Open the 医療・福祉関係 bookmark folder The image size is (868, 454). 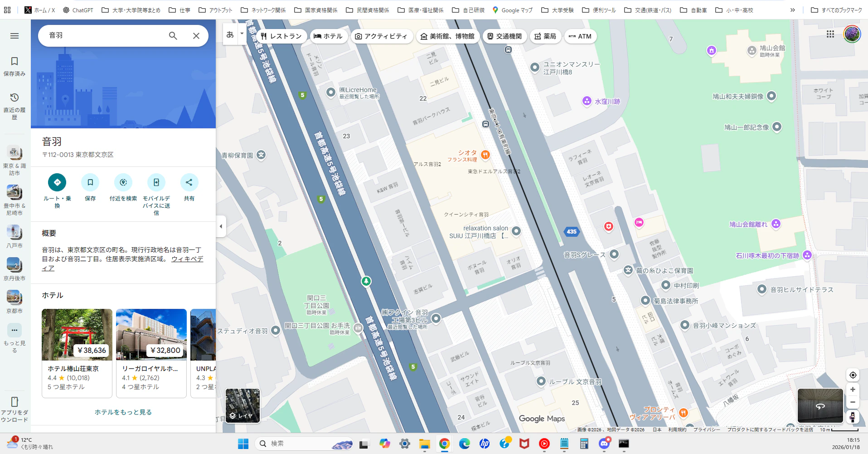coord(420,10)
